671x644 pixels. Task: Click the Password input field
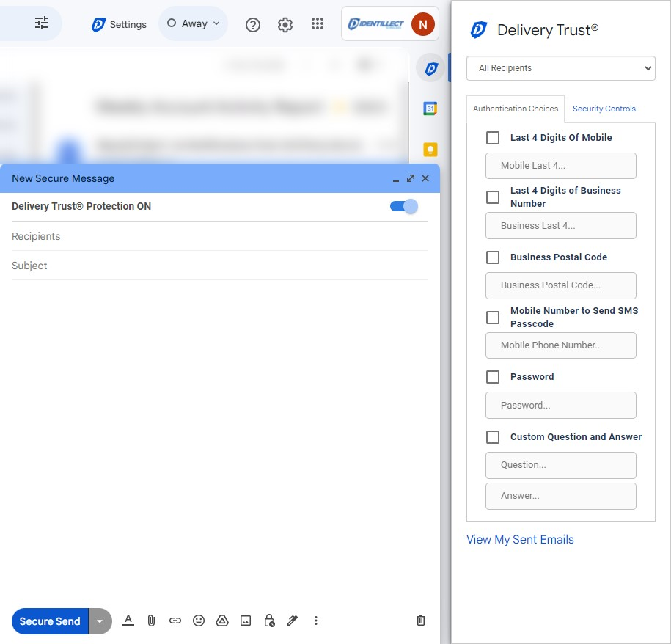tap(560, 405)
